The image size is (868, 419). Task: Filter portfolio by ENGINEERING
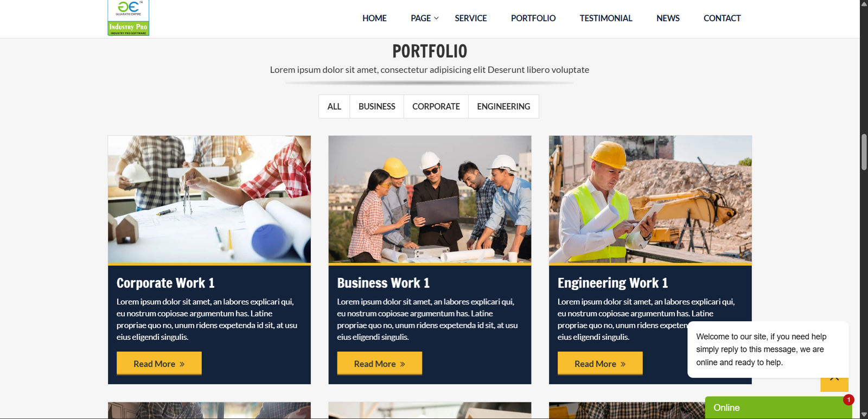click(x=503, y=106)
